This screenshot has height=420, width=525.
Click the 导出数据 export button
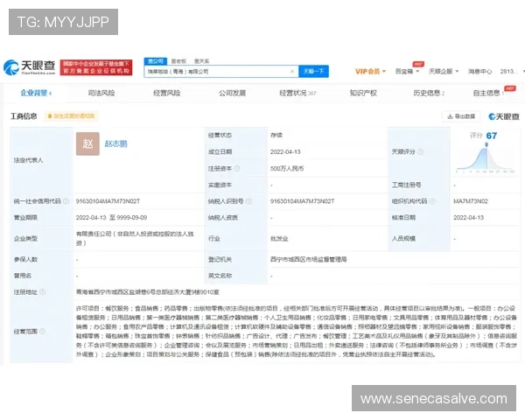tap(461, 116)
